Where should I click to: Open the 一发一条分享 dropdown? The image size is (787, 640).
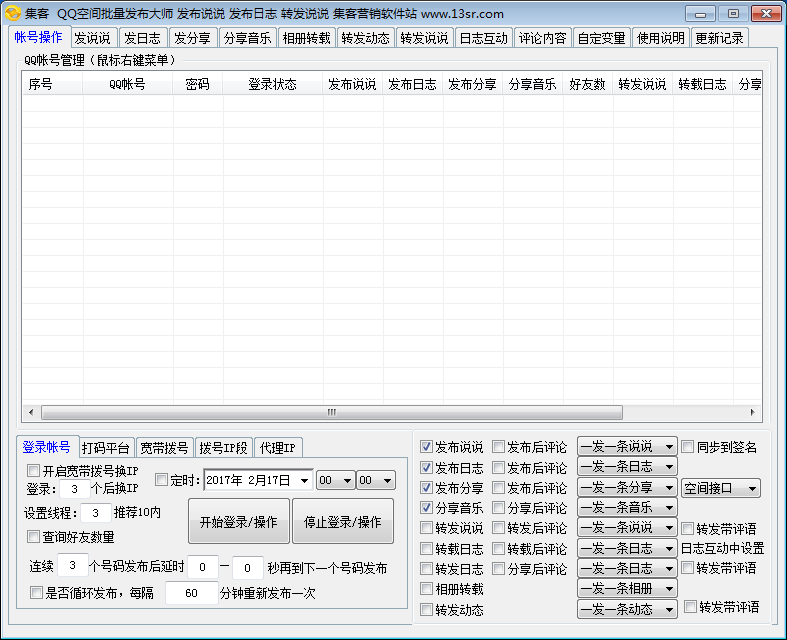[x=627, y=487]
